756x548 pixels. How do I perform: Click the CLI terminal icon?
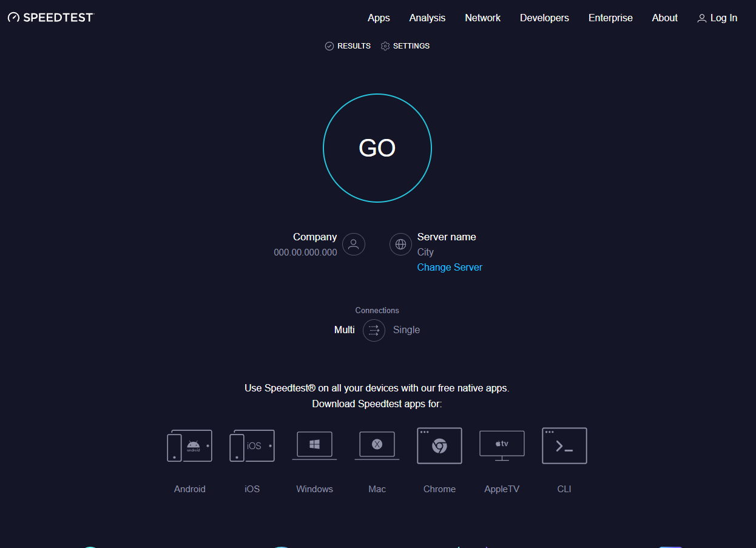coord(564,446)
